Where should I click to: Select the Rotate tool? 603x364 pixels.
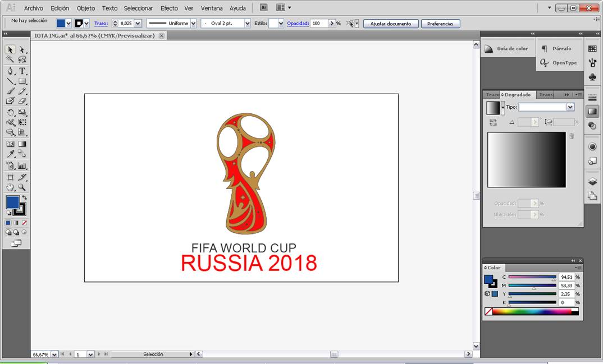tap(10, 113)
